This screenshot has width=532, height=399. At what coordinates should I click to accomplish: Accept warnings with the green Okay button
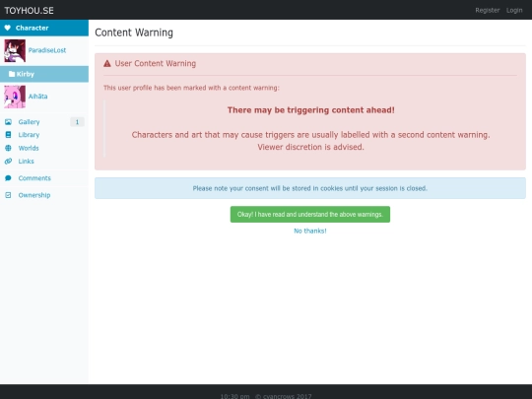click(x=310, y=215)
